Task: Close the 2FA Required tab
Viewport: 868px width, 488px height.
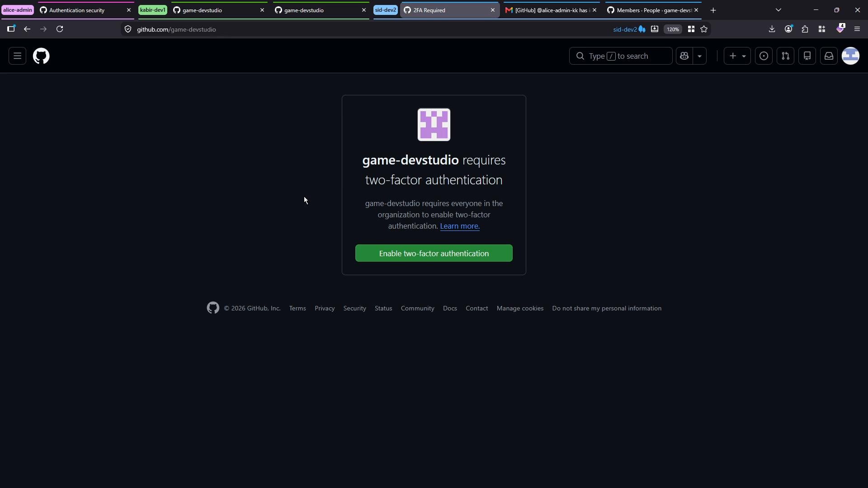Action: point(493,10)
